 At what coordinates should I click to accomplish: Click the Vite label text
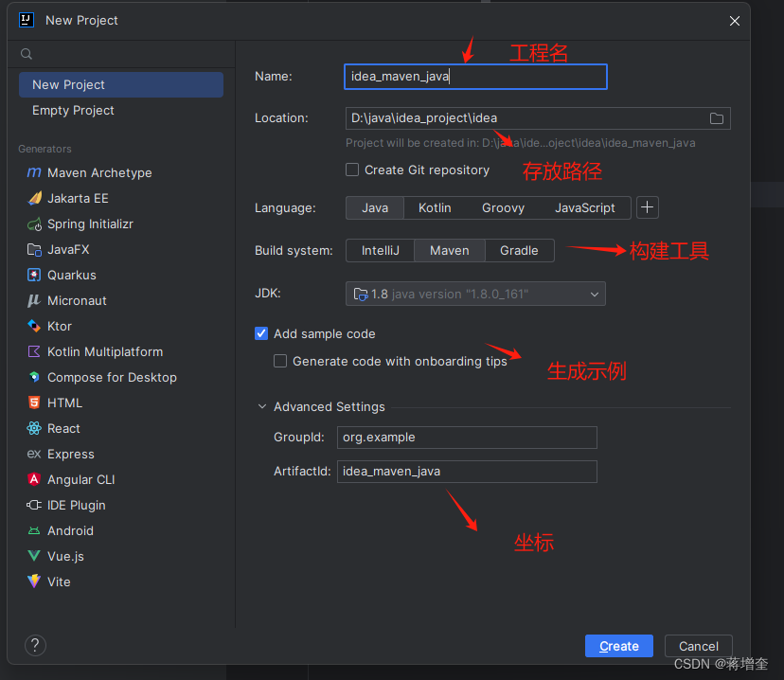[59, 582]
